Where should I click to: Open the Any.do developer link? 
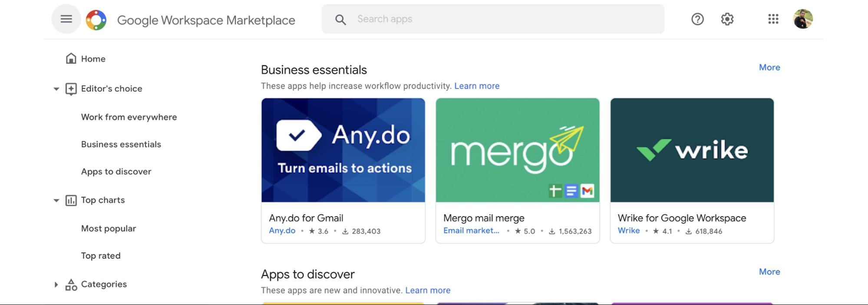click(x=282, y=231)
